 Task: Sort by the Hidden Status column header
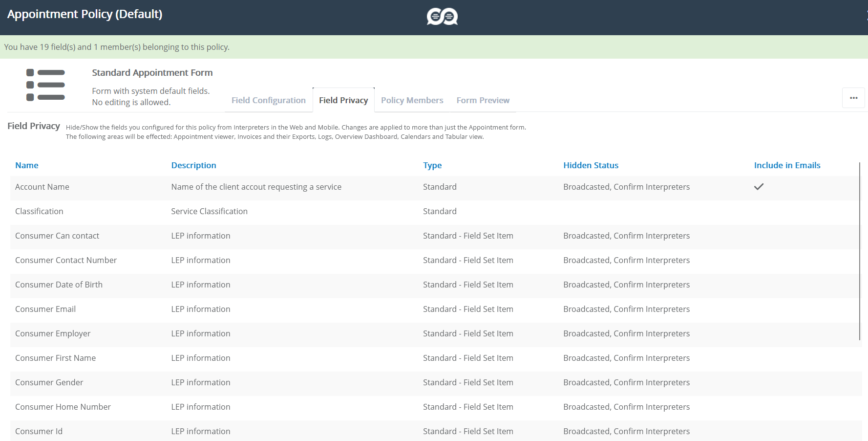(x=591, y=165)
